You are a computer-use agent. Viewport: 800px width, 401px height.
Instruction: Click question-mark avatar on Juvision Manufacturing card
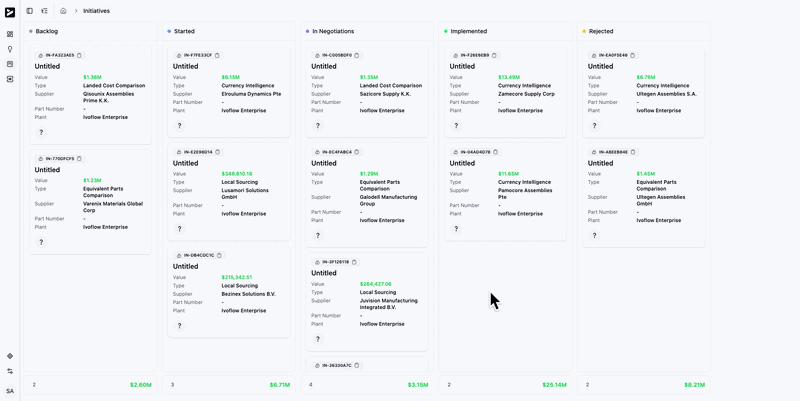coord(318,339)
